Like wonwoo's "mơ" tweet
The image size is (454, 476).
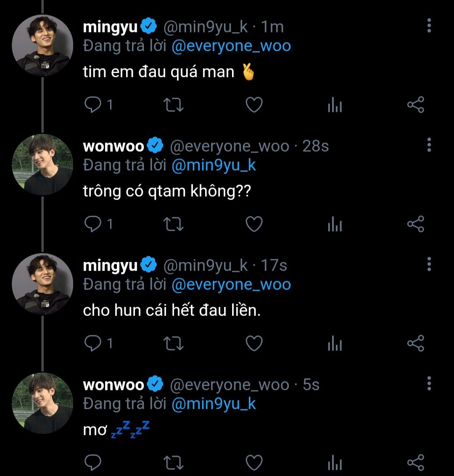point(254,463)
